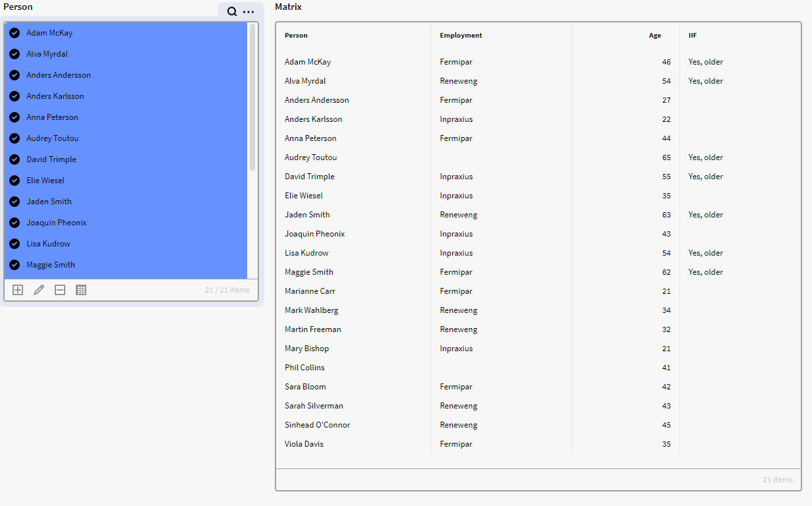Sort by the Person column header
Image resolution: width=812 pixels, height=506 pixels.
tap(296, 36)
